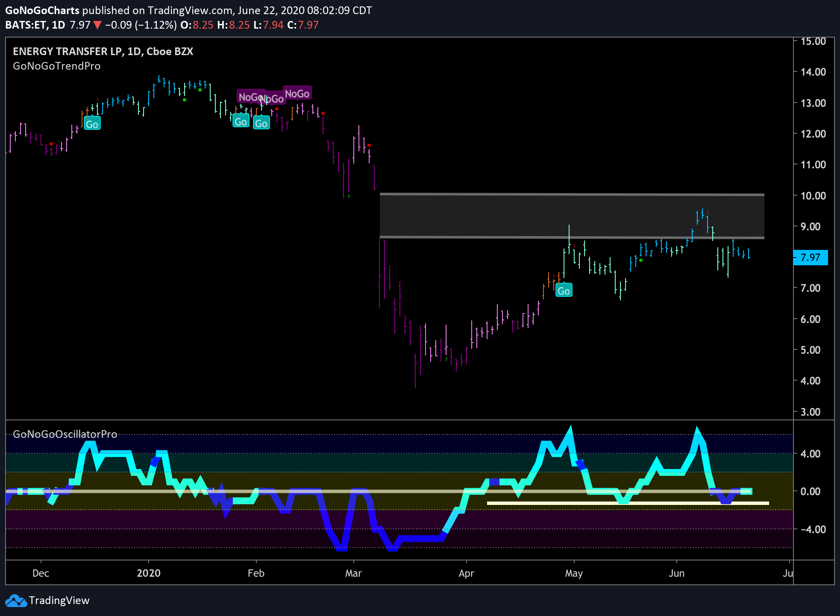Click the December Go signal marker
This screenshot has width=840, height=616.
(92, 123)
